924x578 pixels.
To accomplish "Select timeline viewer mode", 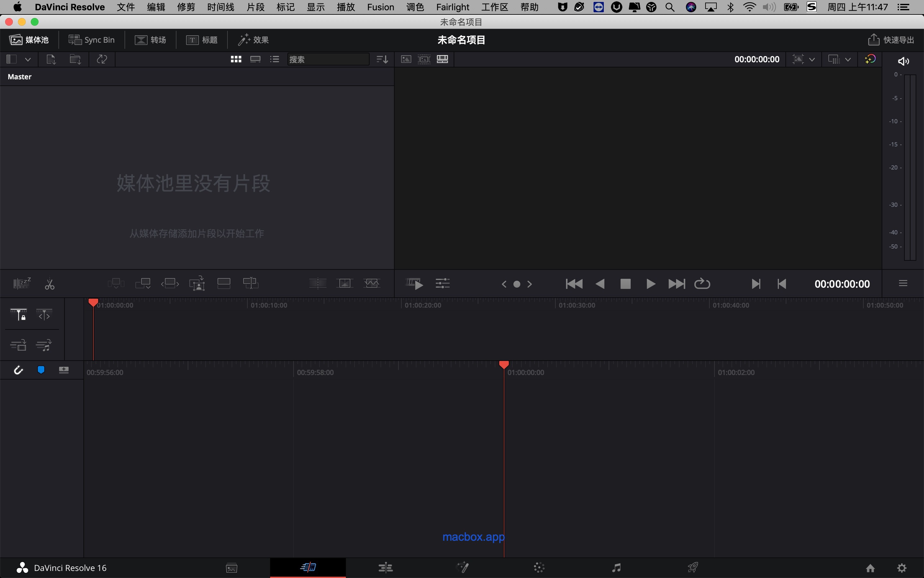I will 442,59.
